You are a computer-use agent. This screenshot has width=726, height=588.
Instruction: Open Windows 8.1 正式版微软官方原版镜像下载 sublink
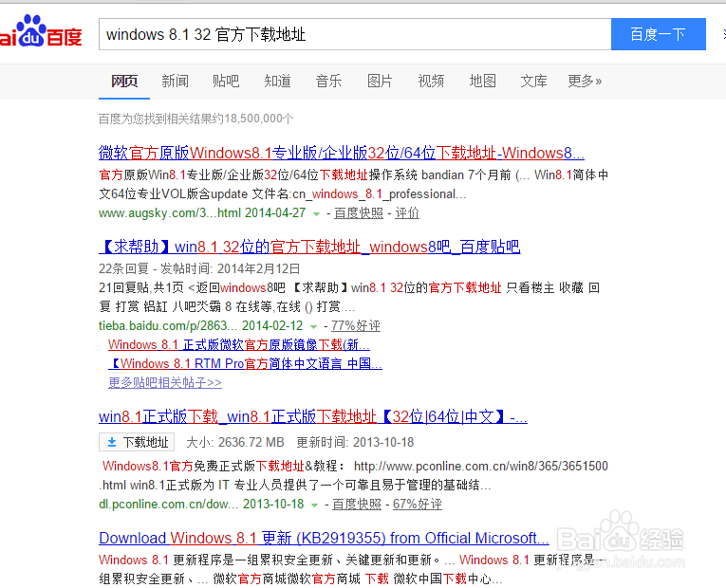click(239, 344)
